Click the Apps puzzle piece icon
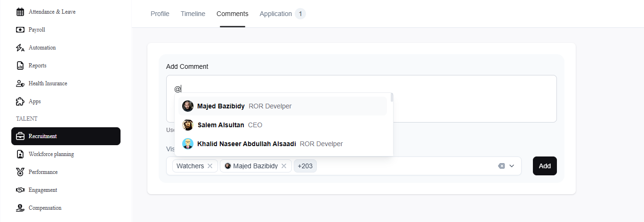This screenshot has width=644, height=222. coord(20,101)
